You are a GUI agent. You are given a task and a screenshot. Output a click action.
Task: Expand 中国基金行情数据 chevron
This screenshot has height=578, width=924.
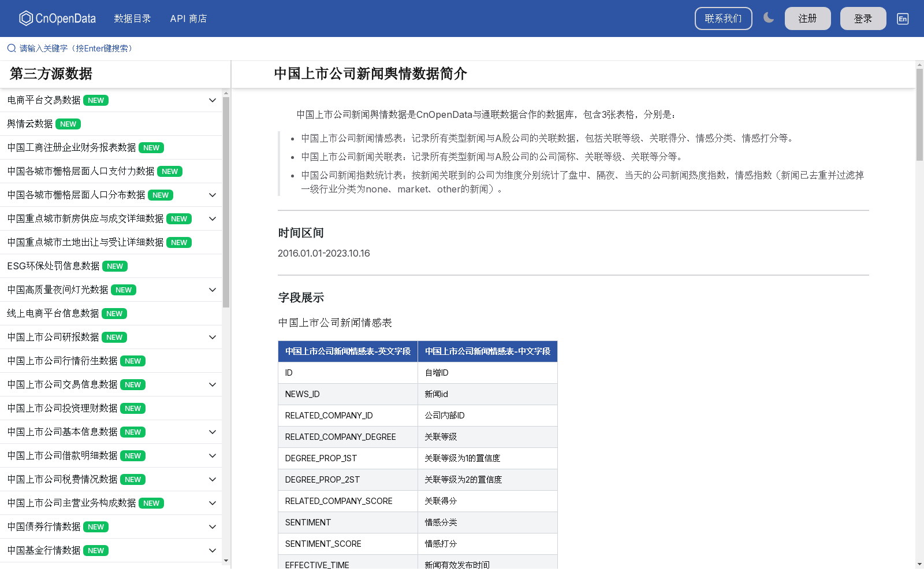tap(212, 550)
